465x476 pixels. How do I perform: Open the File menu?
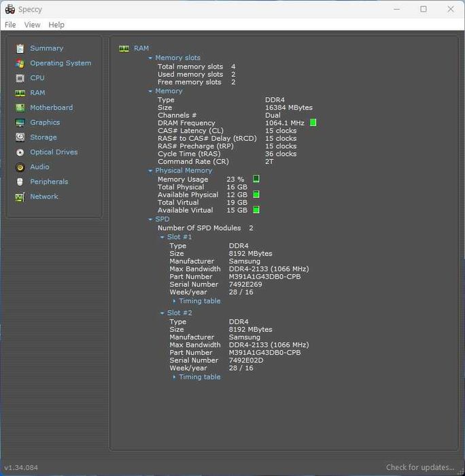point(10,25)
